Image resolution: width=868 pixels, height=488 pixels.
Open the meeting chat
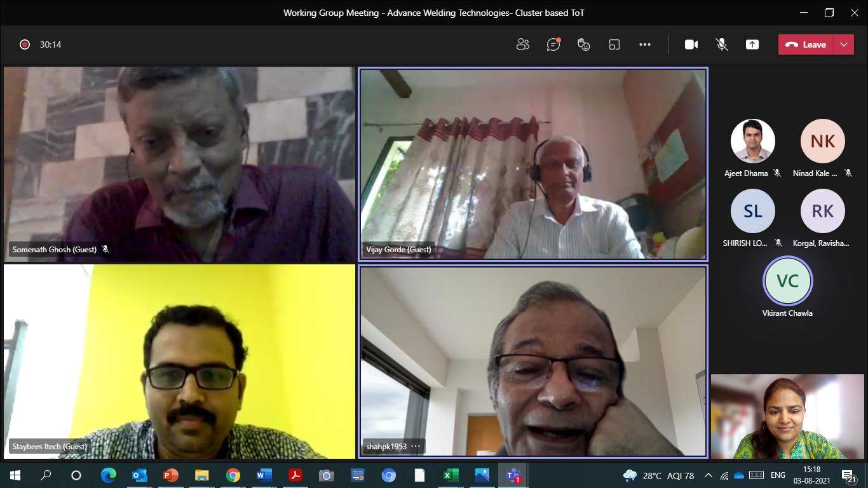click(x=553, y=44)
